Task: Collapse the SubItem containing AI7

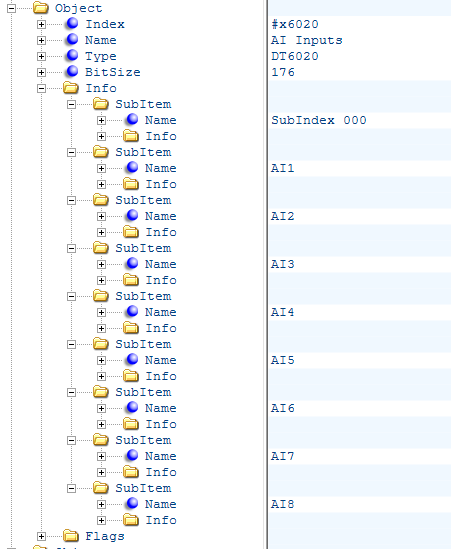Action: pyautogui.click(x=71, y=440)
